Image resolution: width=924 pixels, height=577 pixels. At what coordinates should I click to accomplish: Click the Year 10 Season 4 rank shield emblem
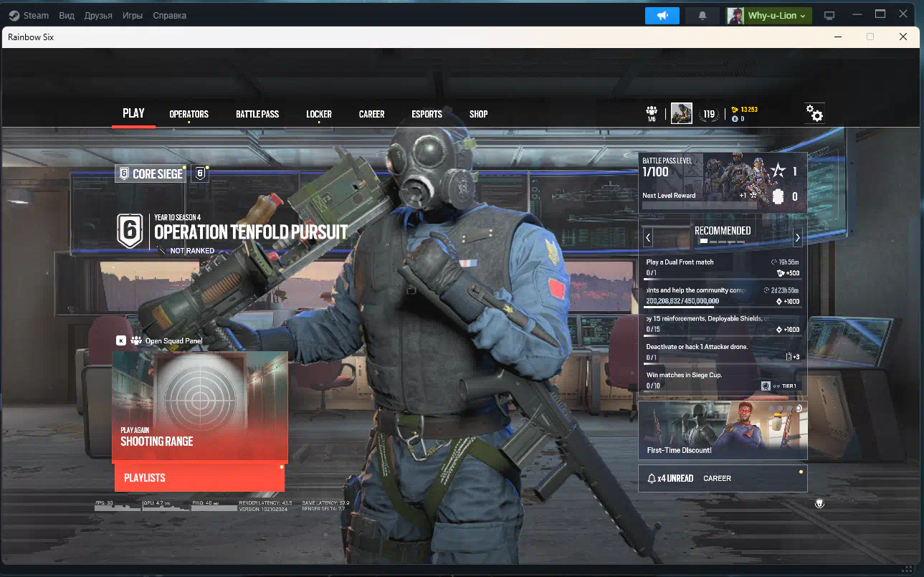pyautogui.click(x=130, y=231)
